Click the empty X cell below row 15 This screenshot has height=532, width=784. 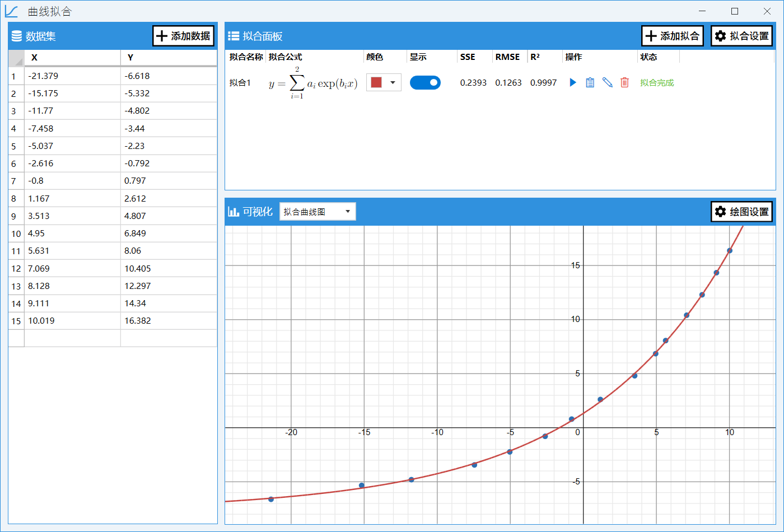(x=72, y=338)
